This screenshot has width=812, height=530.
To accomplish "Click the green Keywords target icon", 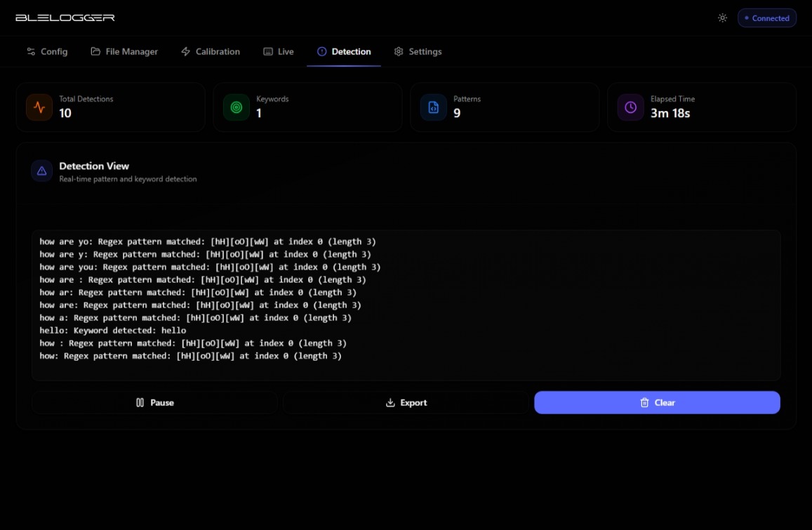I will tap(237, 107).
